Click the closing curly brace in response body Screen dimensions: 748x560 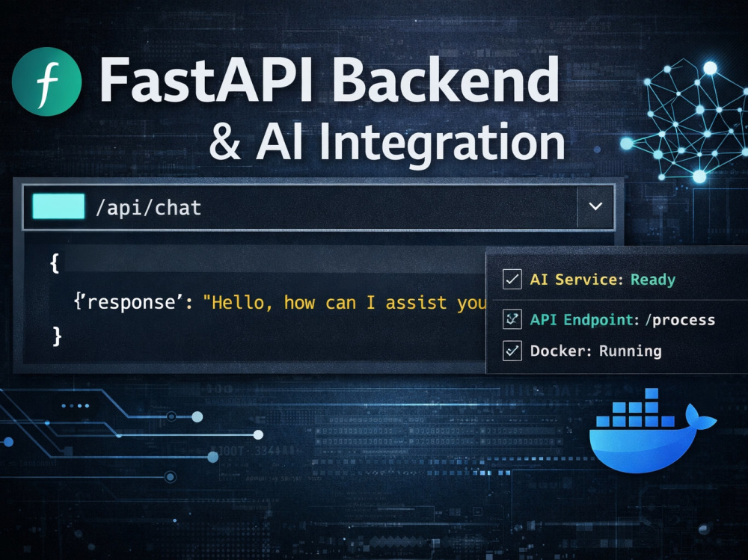pyautogui.click(x=57, y=336)
